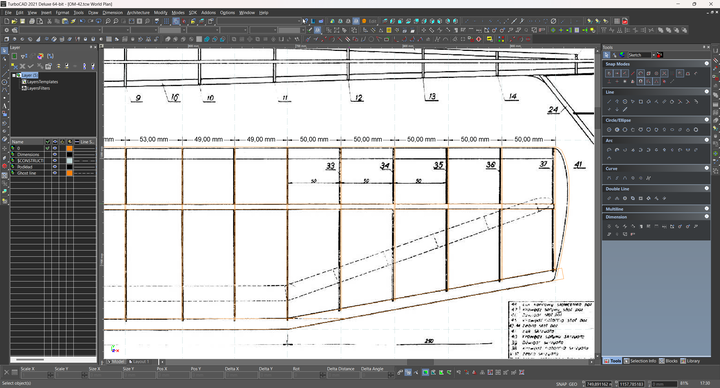Choose the first arc tool in the Arc section

[x=609, y=150]
